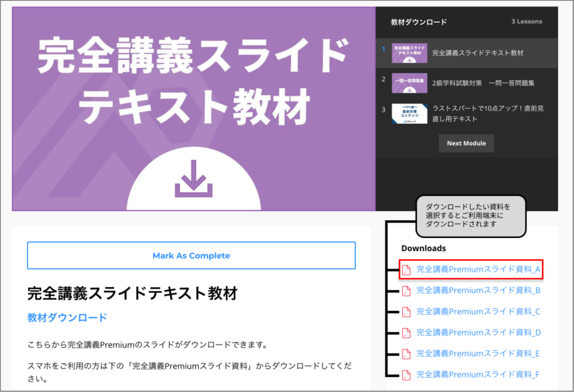Viewport: 574px width, 392px height.
Task: Click the 3 Lessons count label
Action: coord(527,22)
